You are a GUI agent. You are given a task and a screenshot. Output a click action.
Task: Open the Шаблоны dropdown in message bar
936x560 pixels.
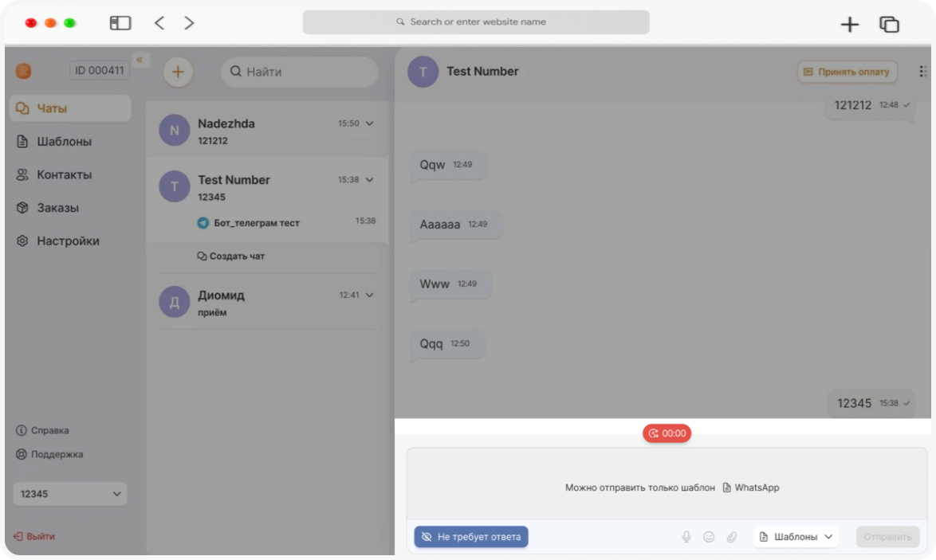(x=796, y=537)
